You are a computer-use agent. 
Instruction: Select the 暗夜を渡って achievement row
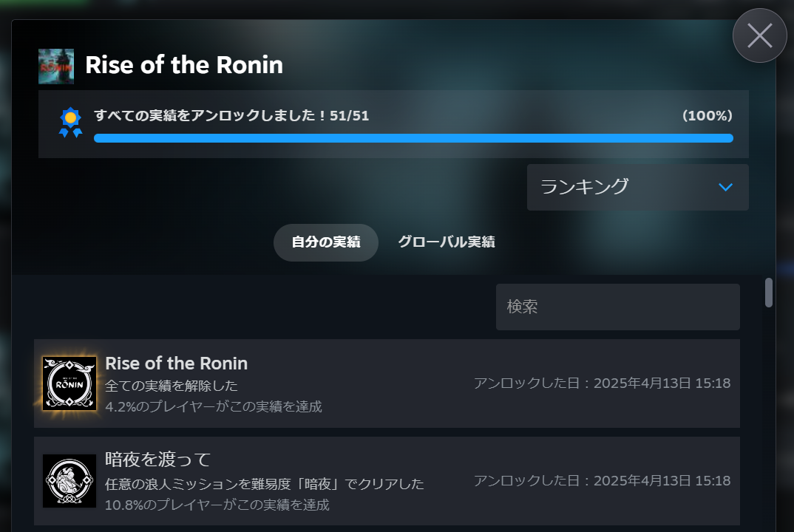tap(387, 481)
